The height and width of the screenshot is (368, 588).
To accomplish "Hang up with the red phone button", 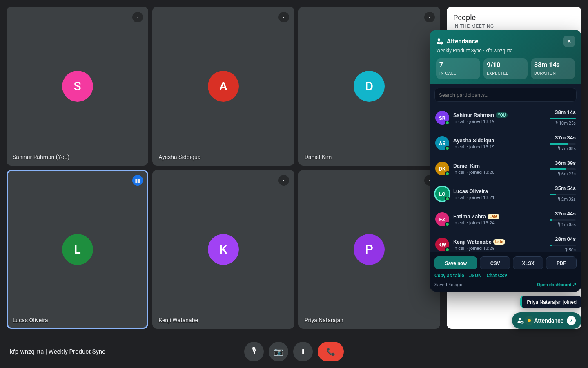I will (x=331, y=352).
